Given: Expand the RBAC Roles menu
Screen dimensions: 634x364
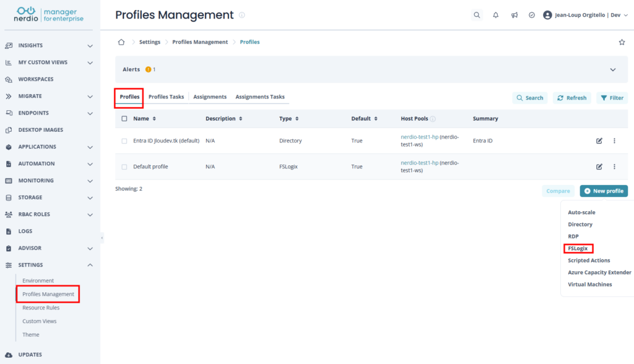Looking at the screenshot, I should pos(90,214).
